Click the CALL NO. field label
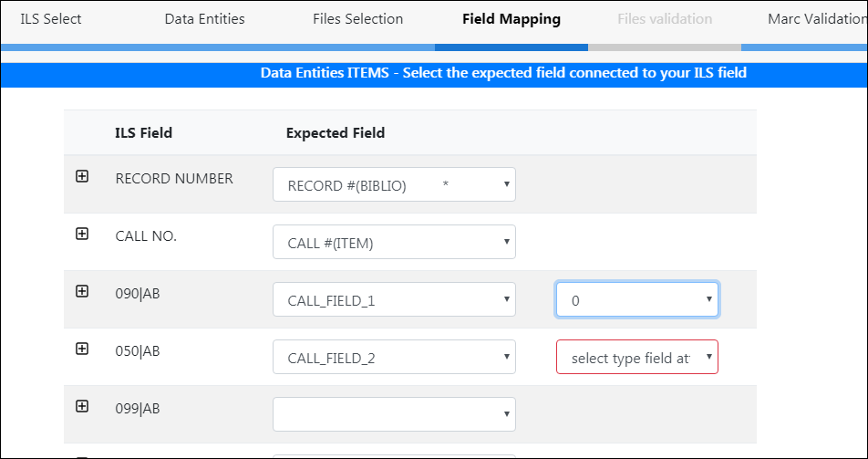 (x=146, y=236)
